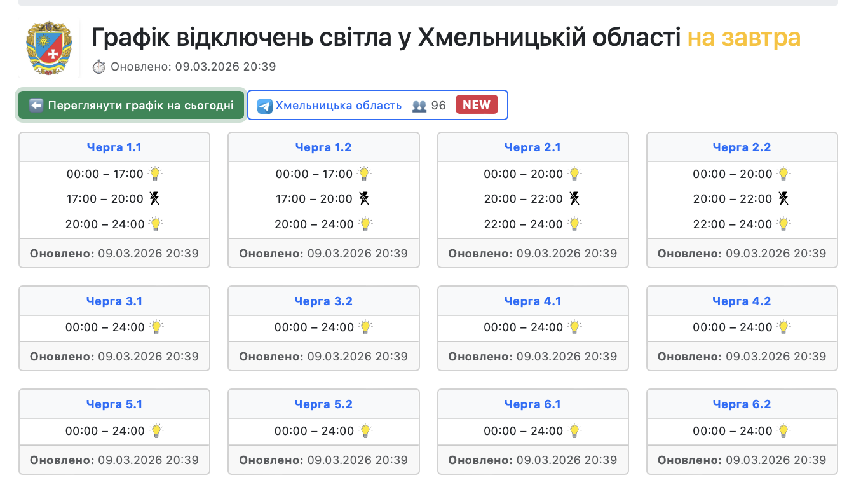This screenshot has width=868, height=487.
Task: Click the yellow 'на завтра' heading text
Action: coord(744,38)
